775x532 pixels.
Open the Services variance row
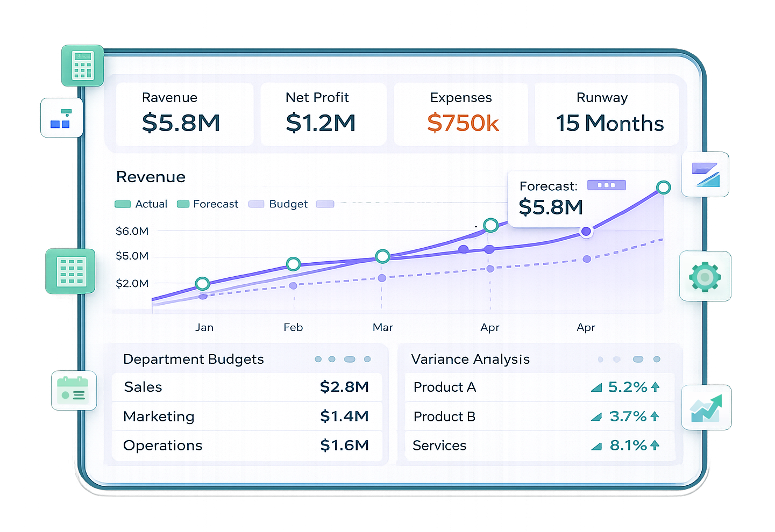(x=539, y=445)
